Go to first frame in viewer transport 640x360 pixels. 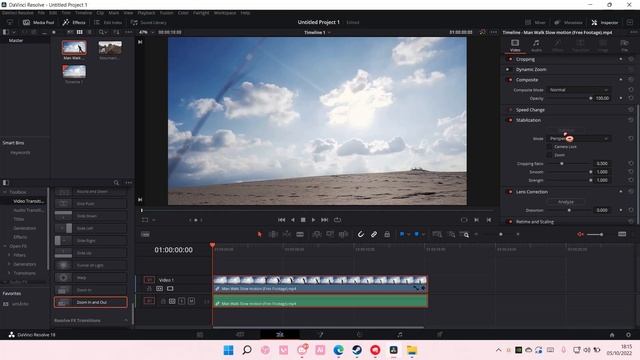point(282,220)
